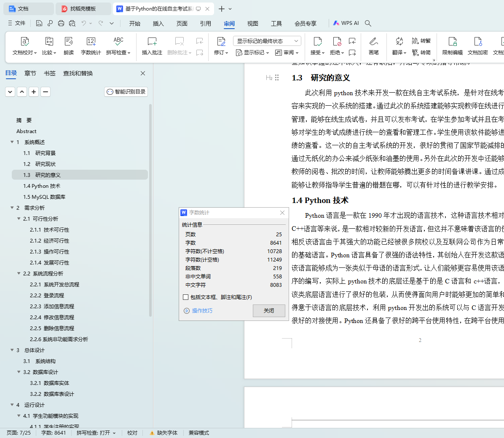Image resolution: width=504 pixels, height=438 pixels.
Task: Open print preview from quick toolbar
Action: (x=72, y=23)
